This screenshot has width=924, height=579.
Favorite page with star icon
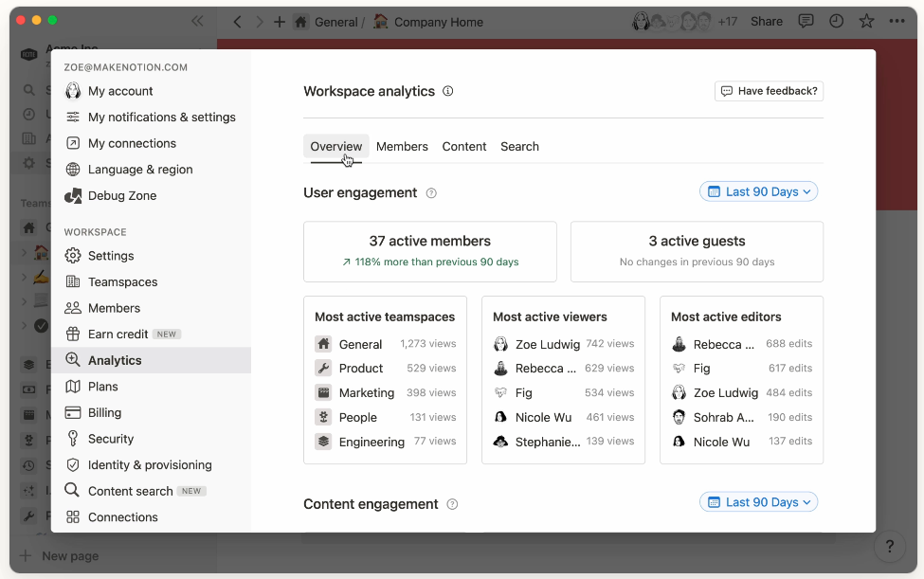[866, 22]
